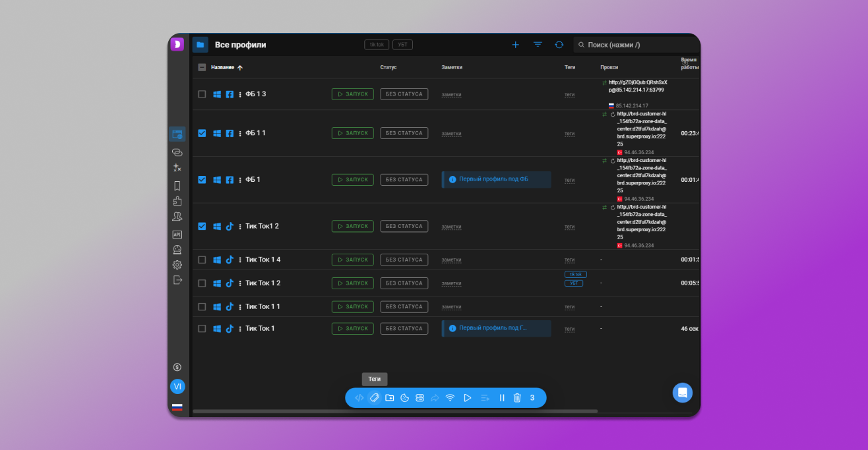The height and width of the screenshot is (450, 868).
Task: Toggle the select-all checkbox in header
Action: point(202,67)
